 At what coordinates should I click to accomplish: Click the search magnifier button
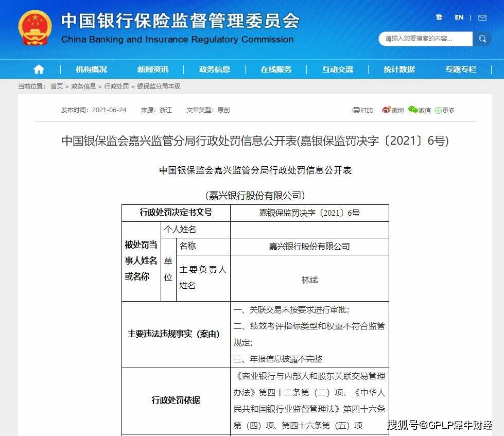482,39
